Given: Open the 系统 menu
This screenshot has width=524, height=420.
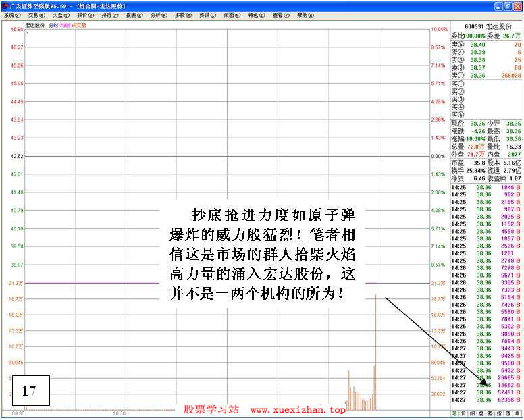Looking at the screenshot, I should click(x=12, y=15).
